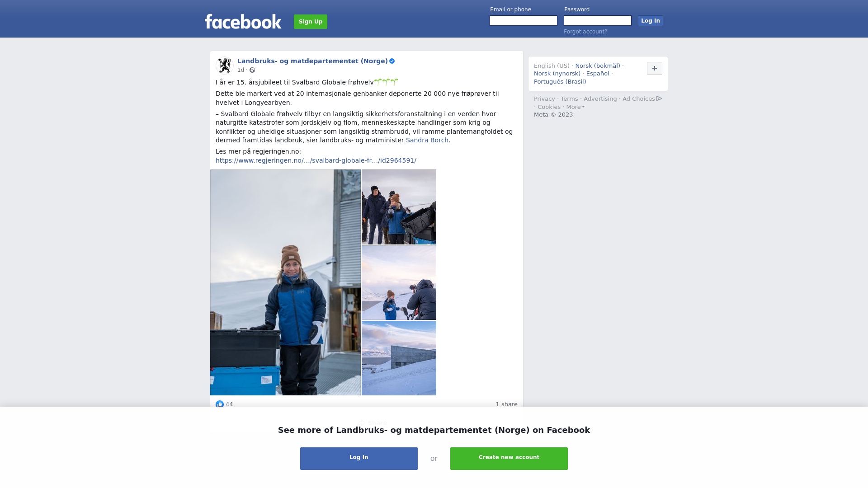Click the verified badge beside page name
The image size is (868, 488).
coord(392,61)
